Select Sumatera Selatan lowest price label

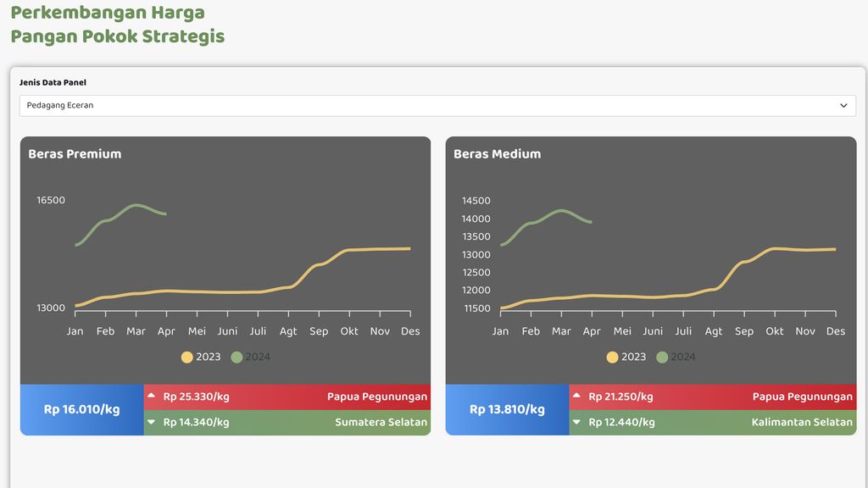(x=381, y=422)
